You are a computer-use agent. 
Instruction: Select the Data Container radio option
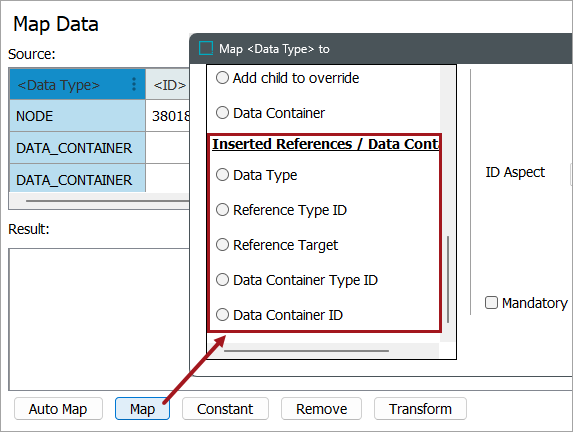222,113
